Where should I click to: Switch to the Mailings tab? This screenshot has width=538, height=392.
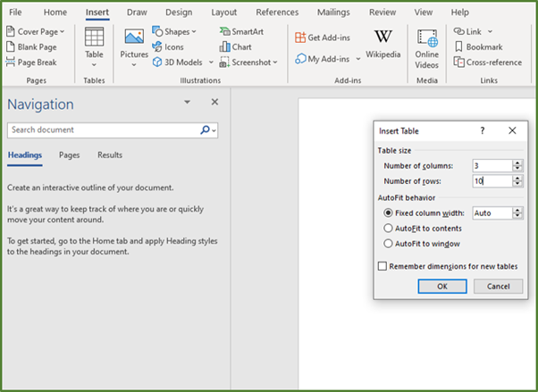pos(333,13)
